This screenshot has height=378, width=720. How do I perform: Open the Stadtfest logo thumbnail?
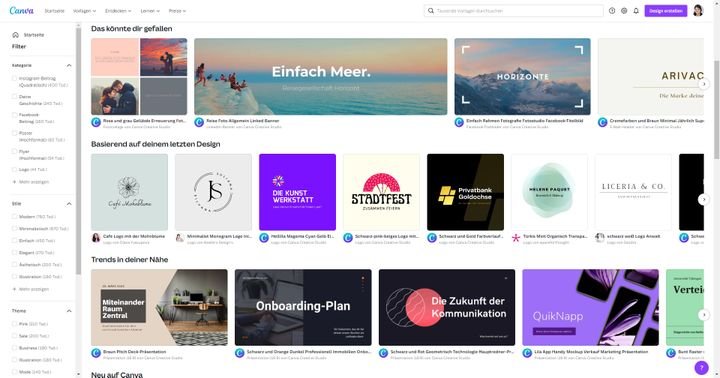[x=381, y=192]
